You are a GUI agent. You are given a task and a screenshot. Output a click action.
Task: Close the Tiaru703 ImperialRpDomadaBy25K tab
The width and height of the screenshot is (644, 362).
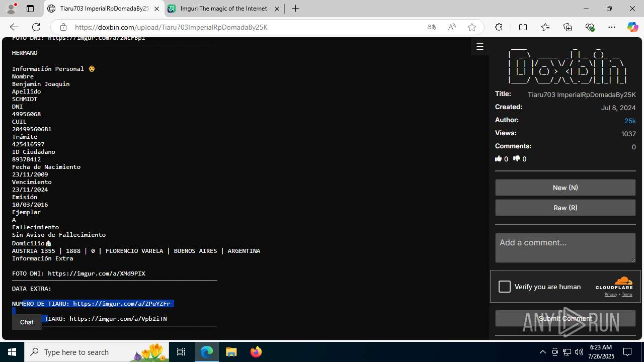click(x=156, y=9)
